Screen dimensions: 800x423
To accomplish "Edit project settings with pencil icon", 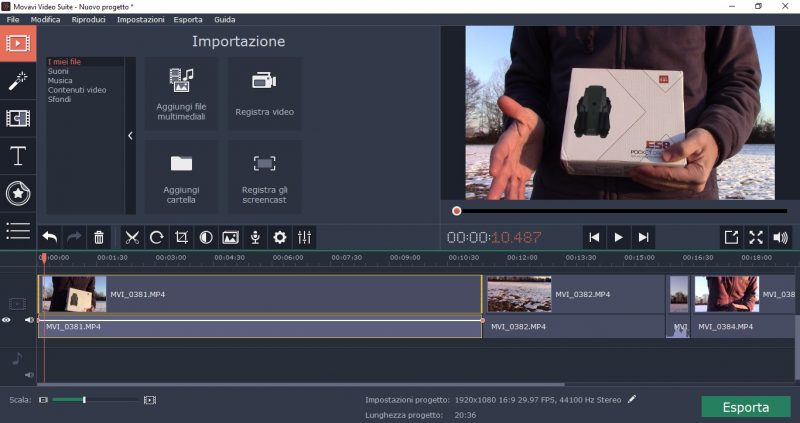I will click(x=632, y=399).
